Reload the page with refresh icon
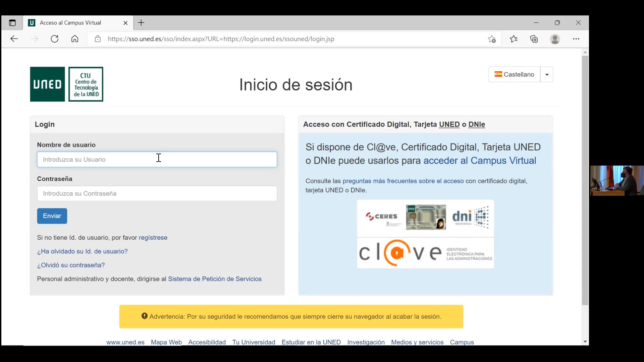 pyautogui.click(x=55, y=39)
